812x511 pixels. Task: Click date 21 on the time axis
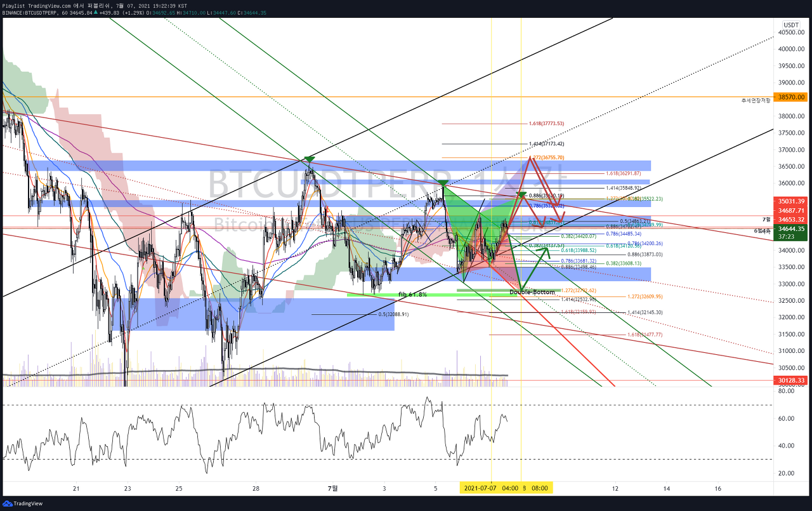[76, 488]
